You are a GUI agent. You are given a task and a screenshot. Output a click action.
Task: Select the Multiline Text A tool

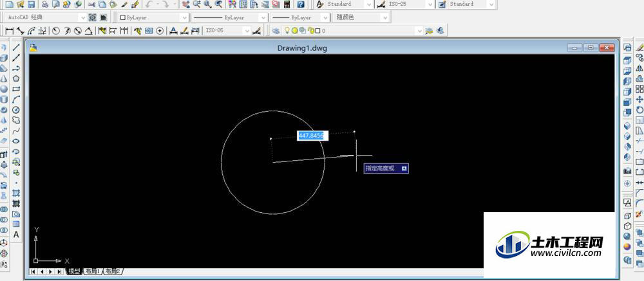click(16, 235)
